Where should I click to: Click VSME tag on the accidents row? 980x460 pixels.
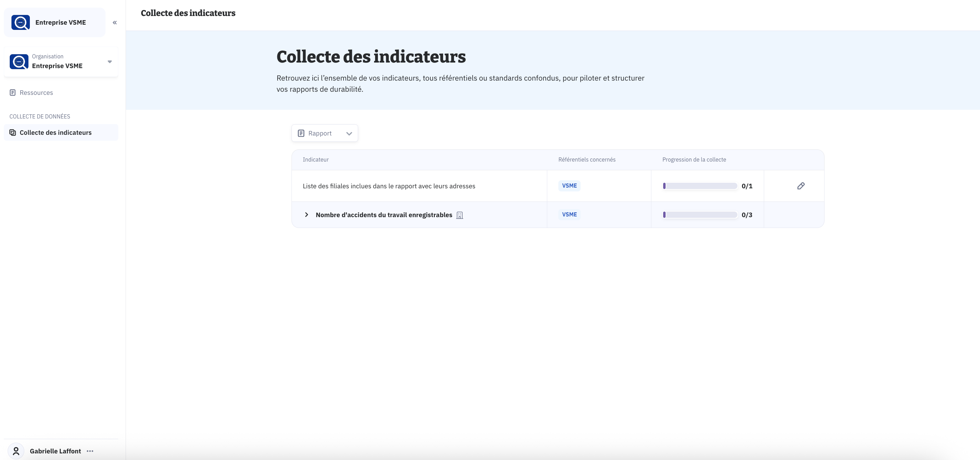569,214
